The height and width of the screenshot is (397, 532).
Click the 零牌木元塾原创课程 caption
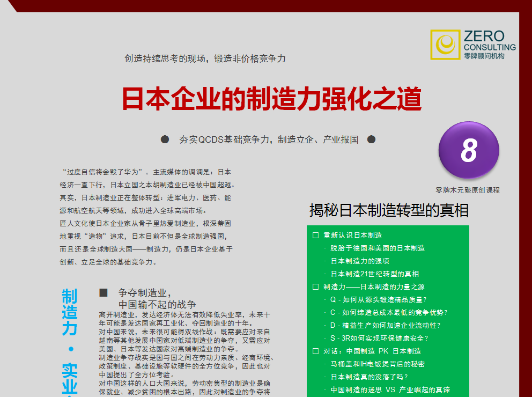(x=468, y=190)
